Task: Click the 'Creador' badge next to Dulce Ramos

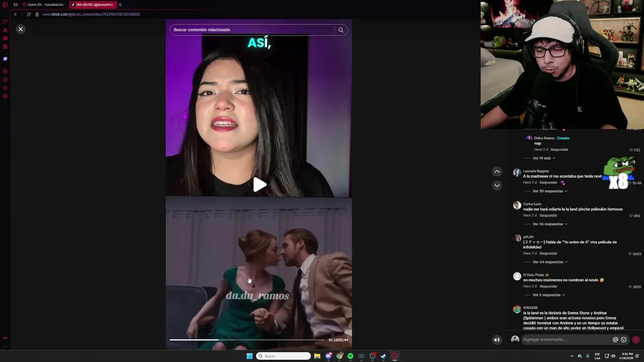Action: click(563, 138)
